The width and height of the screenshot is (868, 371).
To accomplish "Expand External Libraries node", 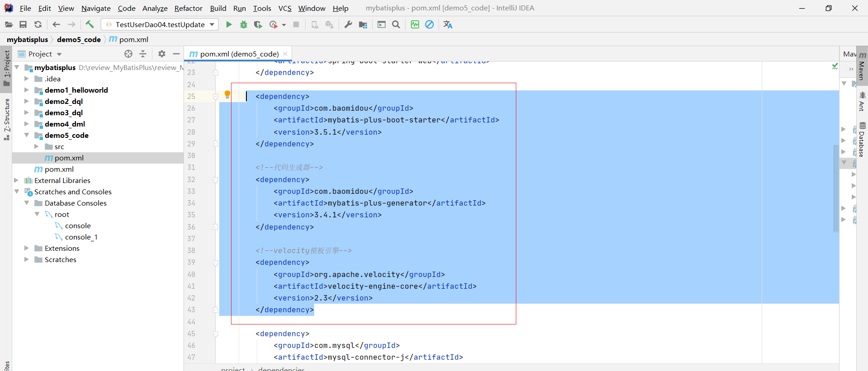I will 16,180.
